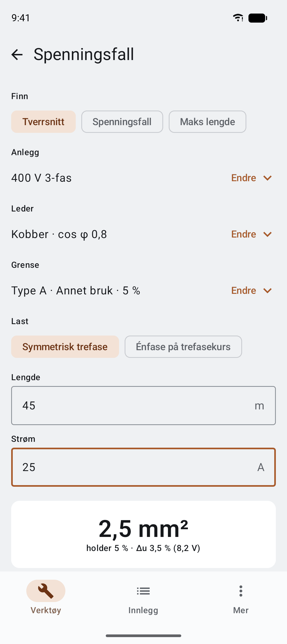Focus the Strøm input field

click(x=143, y=467)
